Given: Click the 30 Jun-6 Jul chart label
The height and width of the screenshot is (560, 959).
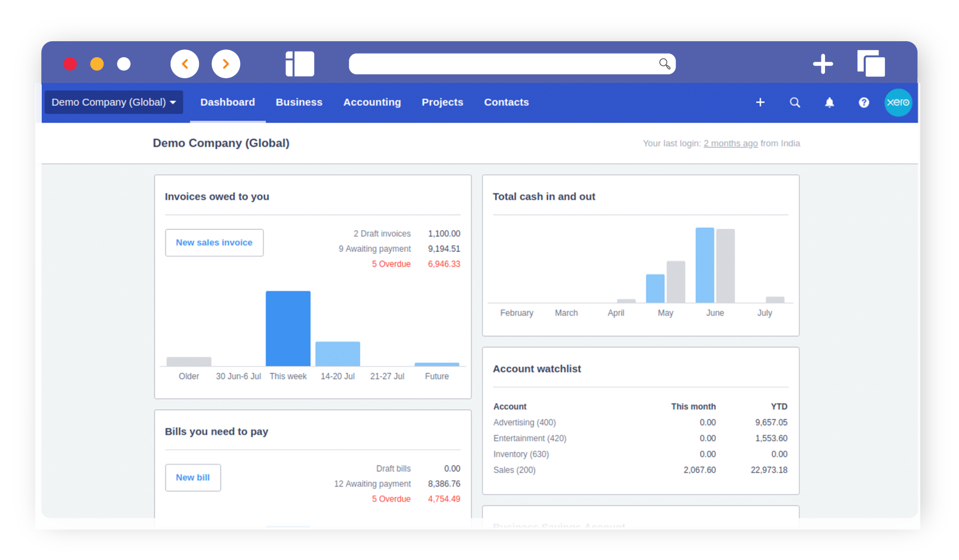Looking at the screenshot, I should tap(238, 376).
